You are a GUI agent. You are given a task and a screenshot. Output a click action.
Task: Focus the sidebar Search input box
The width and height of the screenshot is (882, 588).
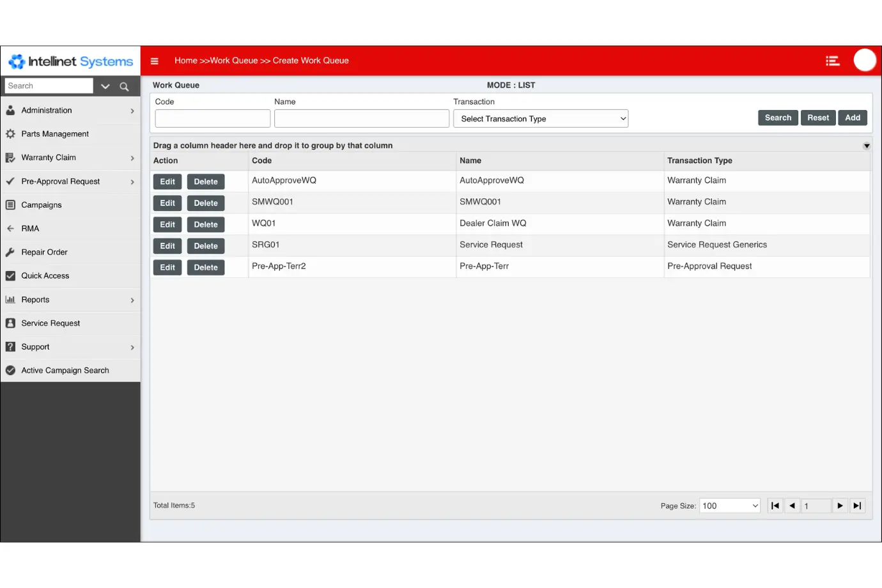coord(49,86)
